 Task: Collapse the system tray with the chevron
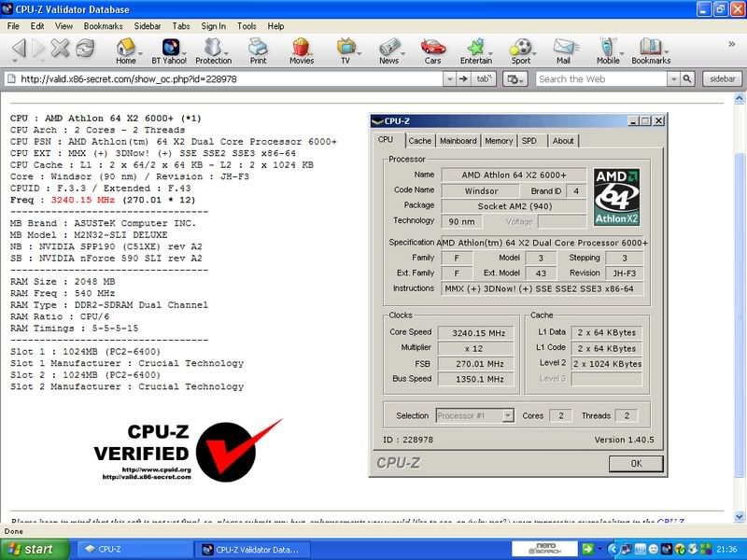pos(613,549)
